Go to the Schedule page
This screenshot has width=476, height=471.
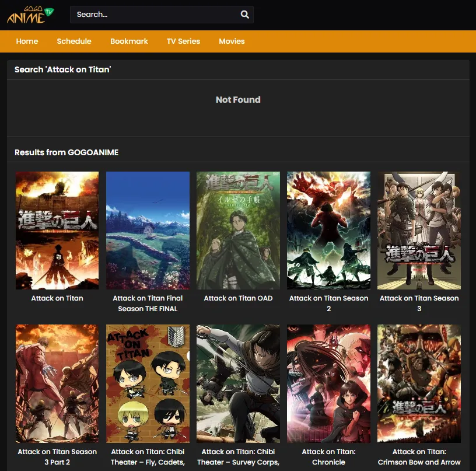coord(74,41)
